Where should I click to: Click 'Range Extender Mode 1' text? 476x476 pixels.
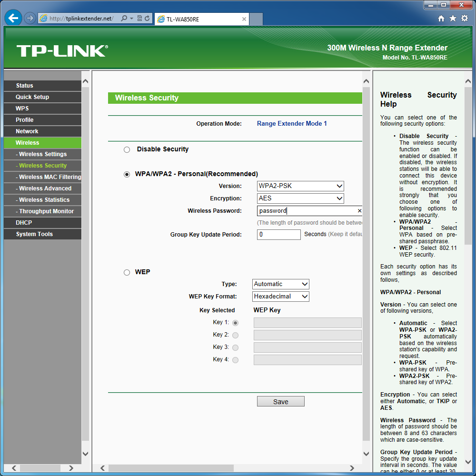point(292,124)
